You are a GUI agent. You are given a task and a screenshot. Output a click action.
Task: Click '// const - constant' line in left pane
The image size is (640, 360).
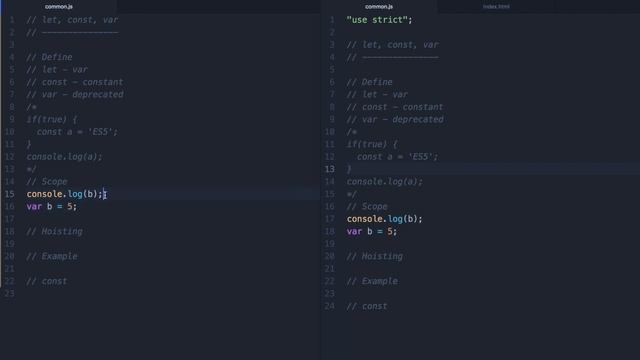tap(75, 82)
